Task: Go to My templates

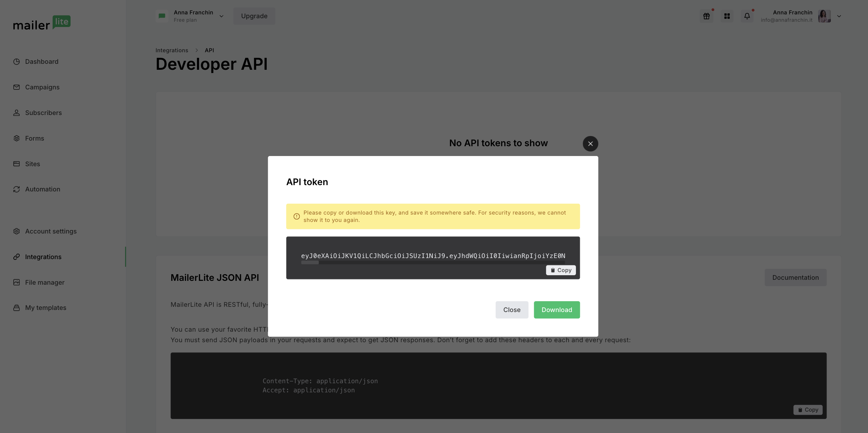Action: (46, 308)
